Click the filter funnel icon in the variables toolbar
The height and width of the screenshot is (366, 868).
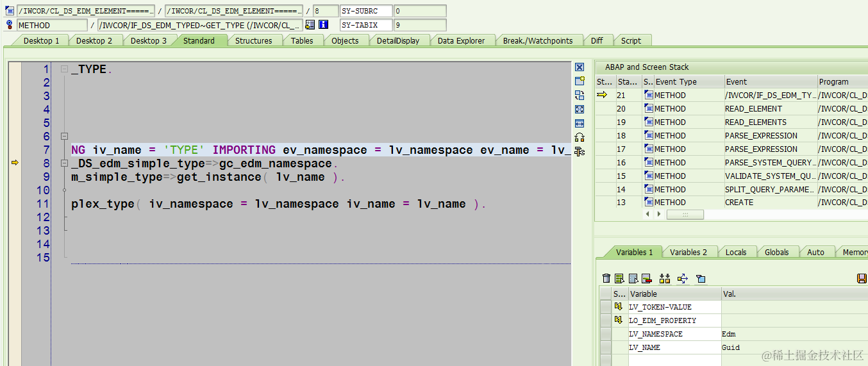click(701, 278)
